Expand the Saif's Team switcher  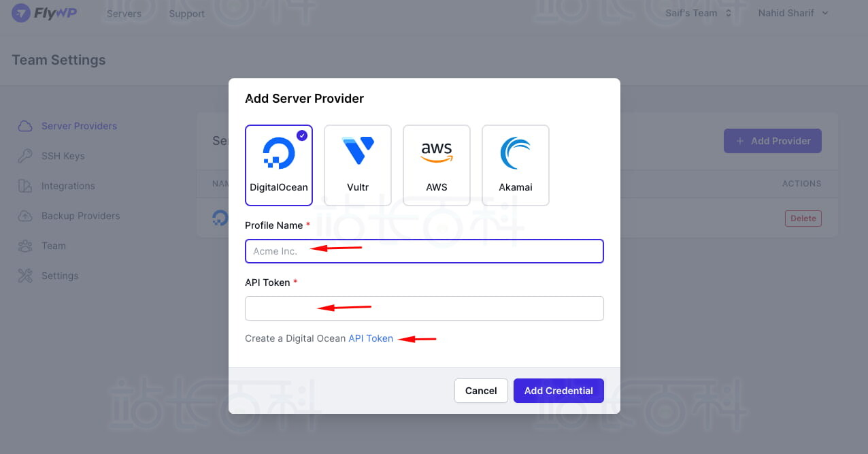(x=699, y=13)
